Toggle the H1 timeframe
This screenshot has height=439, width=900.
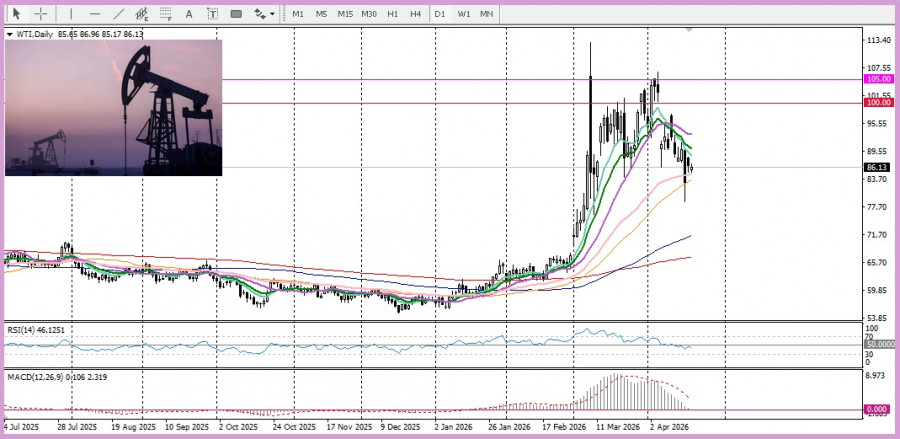click(393, 14)
